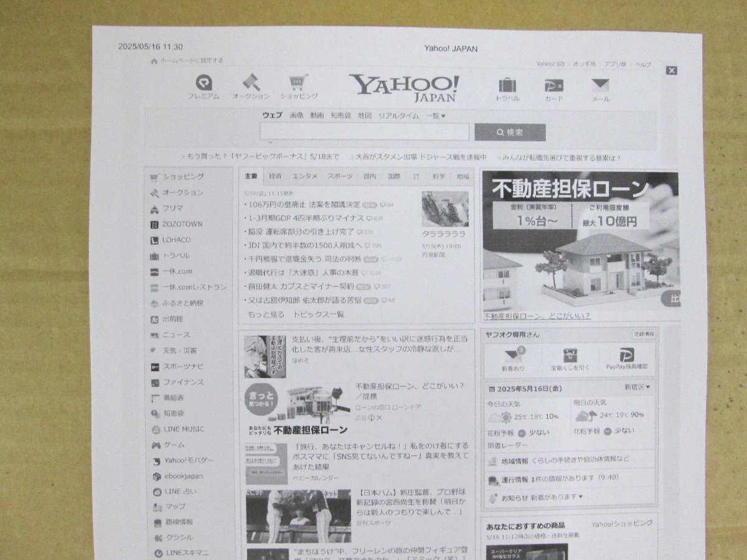Click the フリマ sidebar icon

coord(154,208)
